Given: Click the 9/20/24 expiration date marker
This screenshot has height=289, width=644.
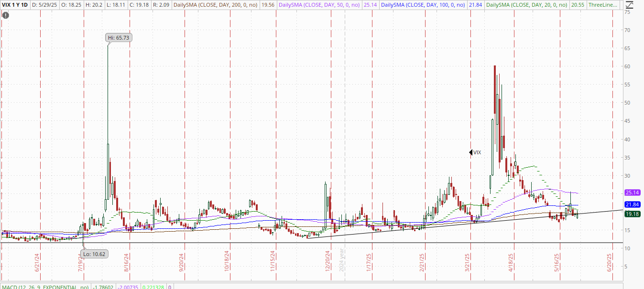Looking at the screenshot, I should pyautogui.click(x=182, y=262).
